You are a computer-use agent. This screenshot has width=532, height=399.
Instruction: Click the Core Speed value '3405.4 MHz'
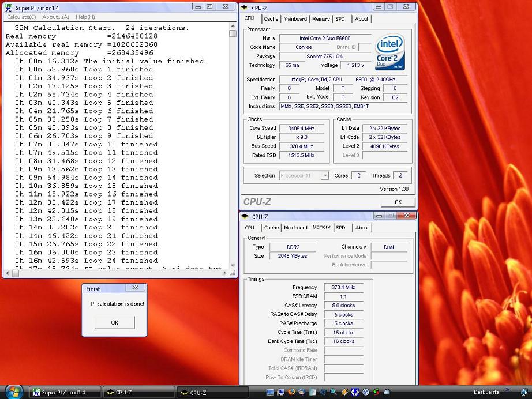coord(301,129)
